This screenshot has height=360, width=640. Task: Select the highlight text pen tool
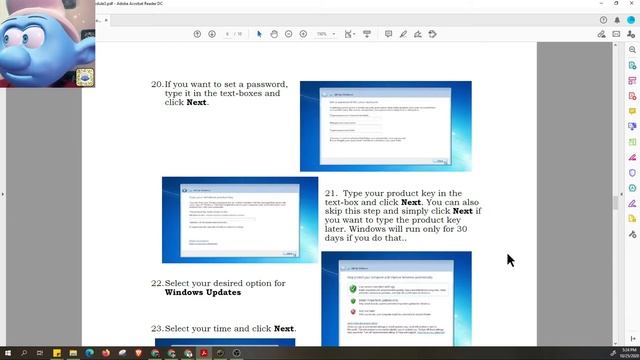point(403,34)
